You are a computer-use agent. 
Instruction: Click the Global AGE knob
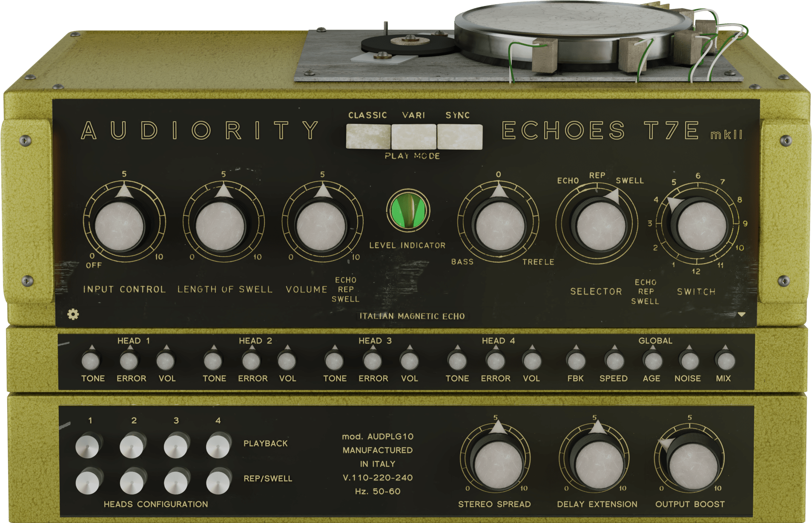point(653,360)
